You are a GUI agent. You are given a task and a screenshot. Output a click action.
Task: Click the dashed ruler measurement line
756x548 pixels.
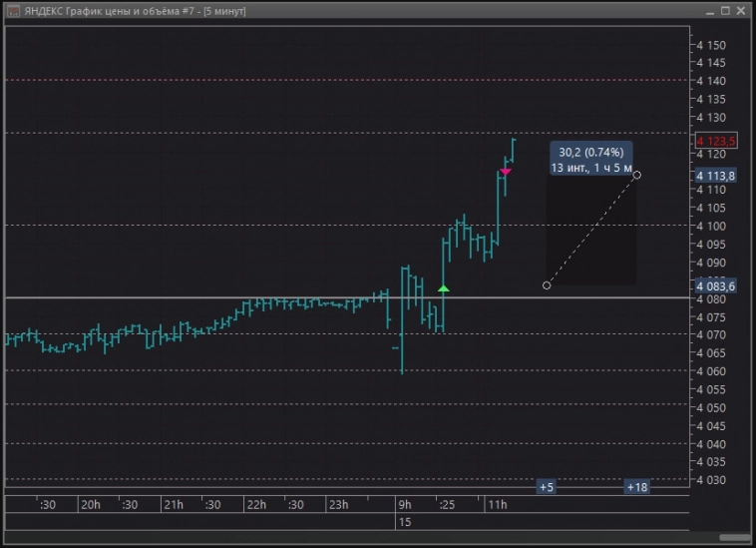coord(591,231)
